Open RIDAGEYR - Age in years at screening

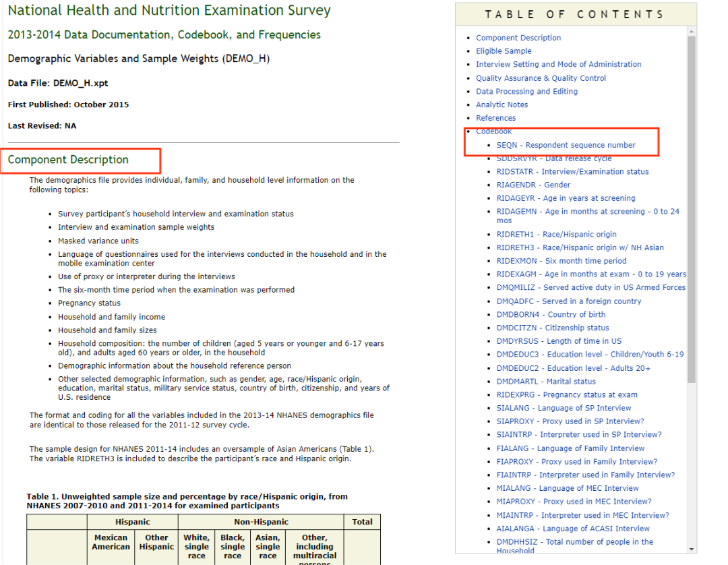click(566, 198)
